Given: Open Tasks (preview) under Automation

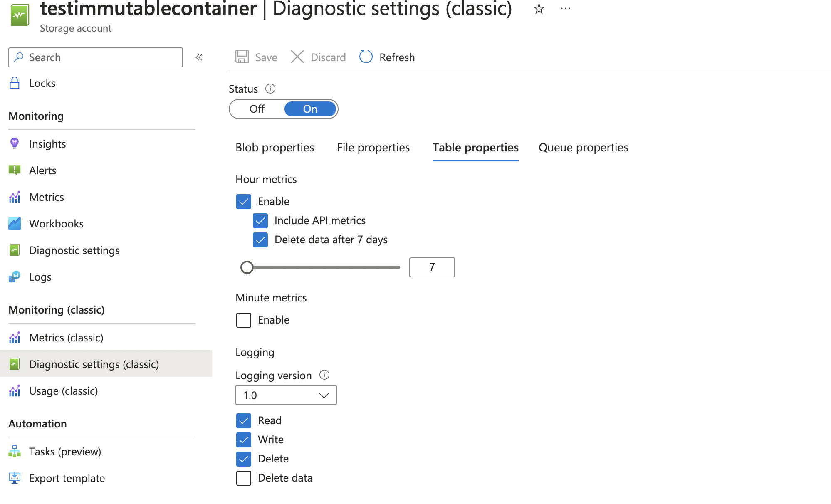Looking at the screenshot, I should [x=65, y=451].
